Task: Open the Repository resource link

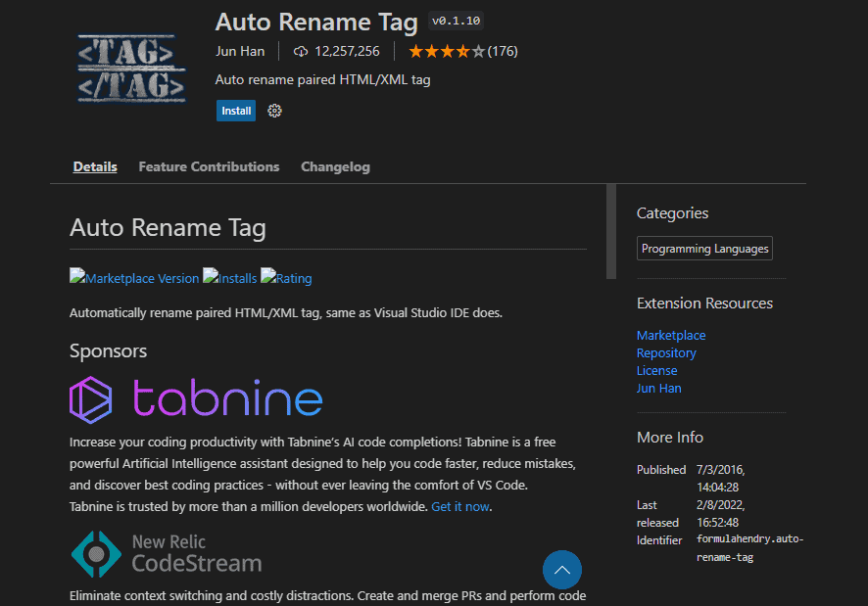Action: pyautogui.click(x=666, y=353)
